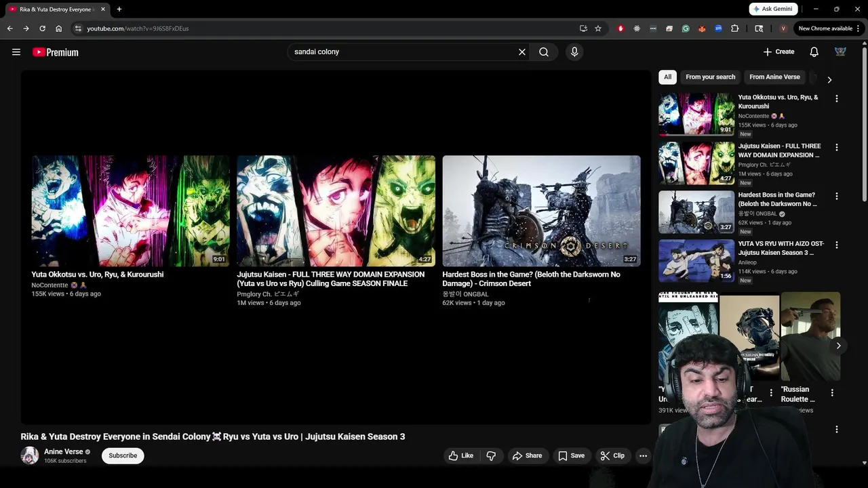Open options for 'YUTA VS RYU WITH AIZO OST' video

pos(837,245)
